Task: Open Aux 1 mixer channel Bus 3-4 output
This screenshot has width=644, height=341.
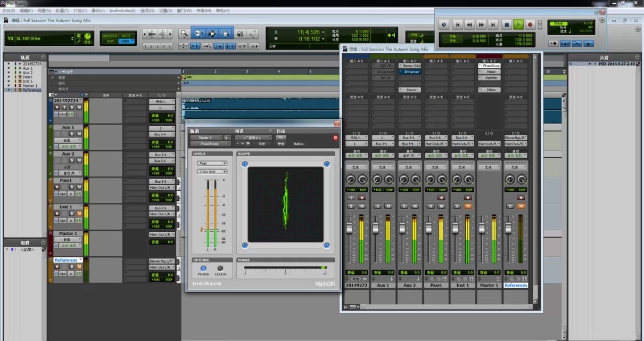Action: (x=382, y=144)
